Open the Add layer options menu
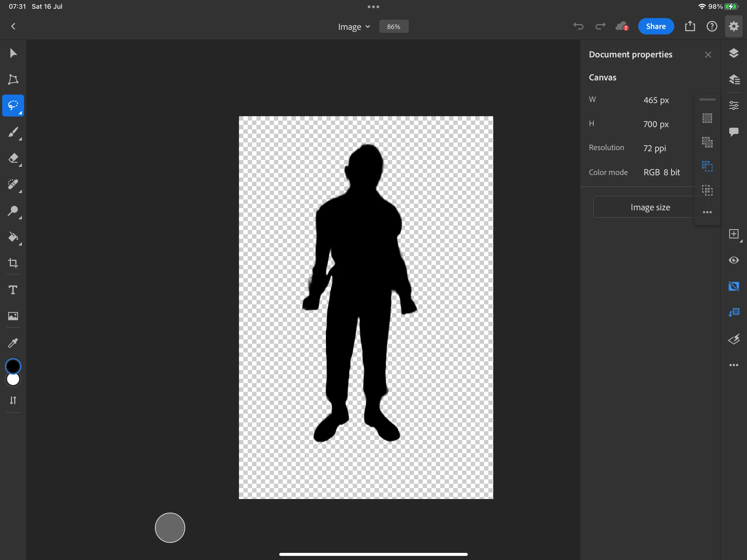 coord(734,234)
